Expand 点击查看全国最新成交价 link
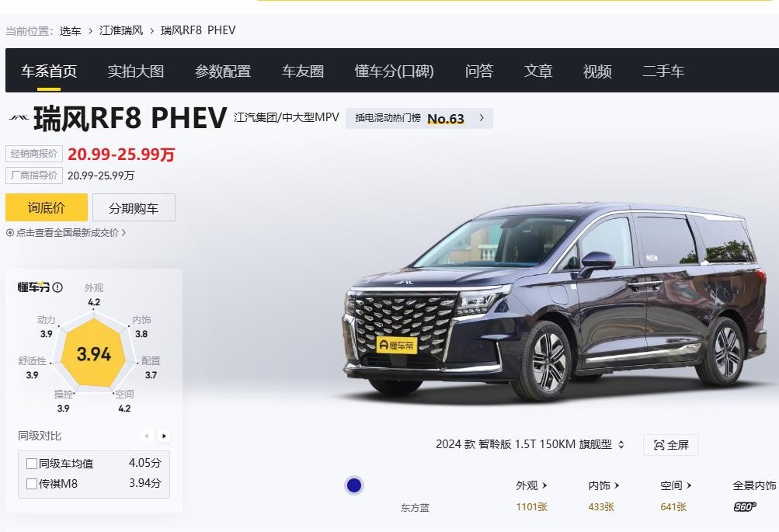Image resolution: width=779 pixels, height=532 pixels. [x=66, y=232]
